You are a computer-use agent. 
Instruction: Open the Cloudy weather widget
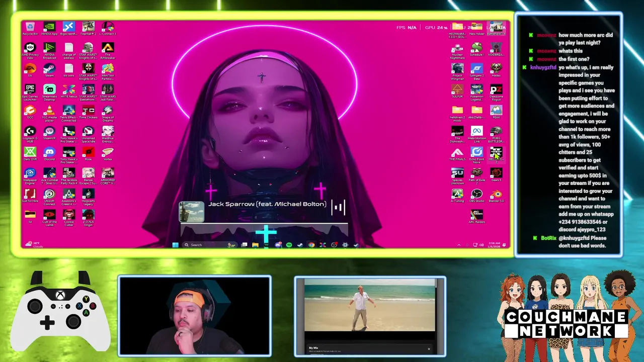pos(34,245)
